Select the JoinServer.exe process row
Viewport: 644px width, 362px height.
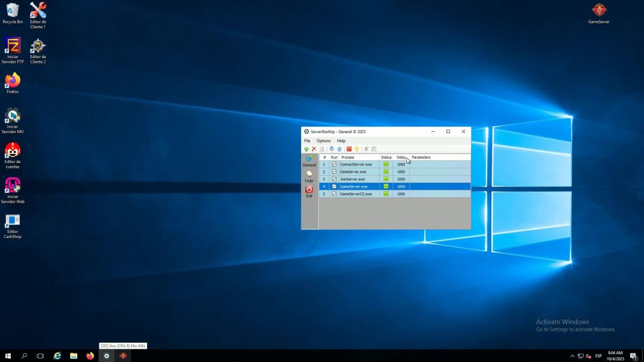click(x=356, y=179)
